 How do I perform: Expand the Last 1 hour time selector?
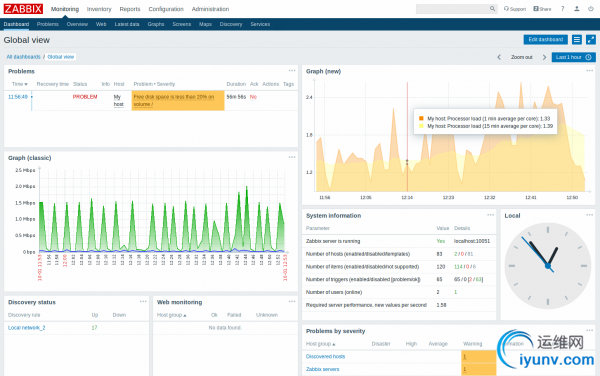pos(573,57)
